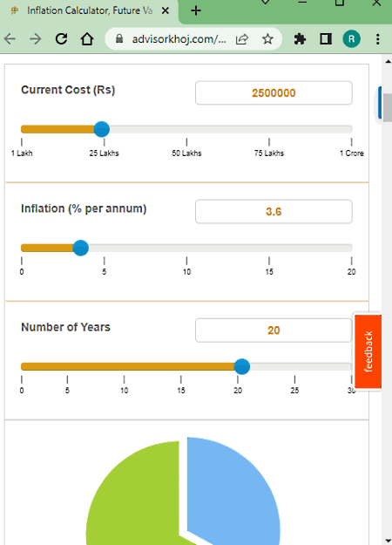Click the lock icon for site information
Viewport: 392px width, 545px height.
(119, 38)
